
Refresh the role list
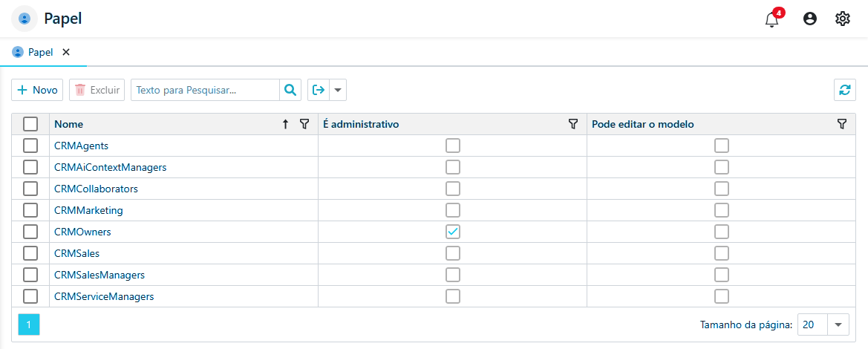click(845, 90)
